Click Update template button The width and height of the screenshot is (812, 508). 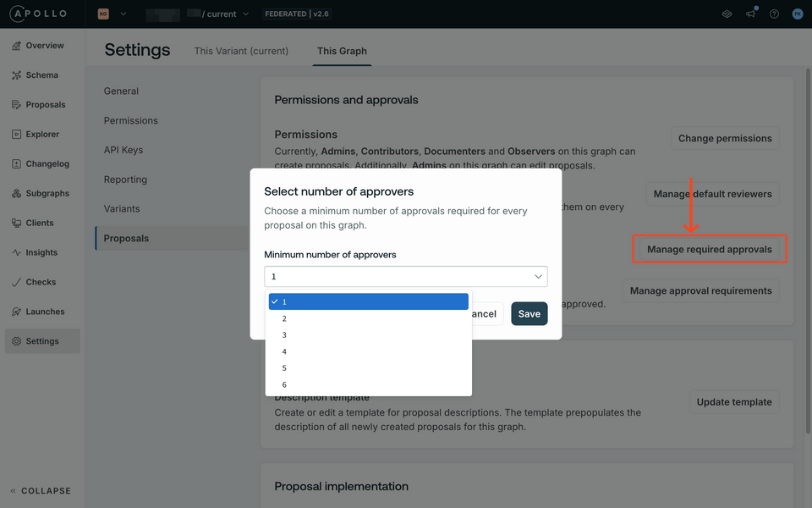click(734, 401)
